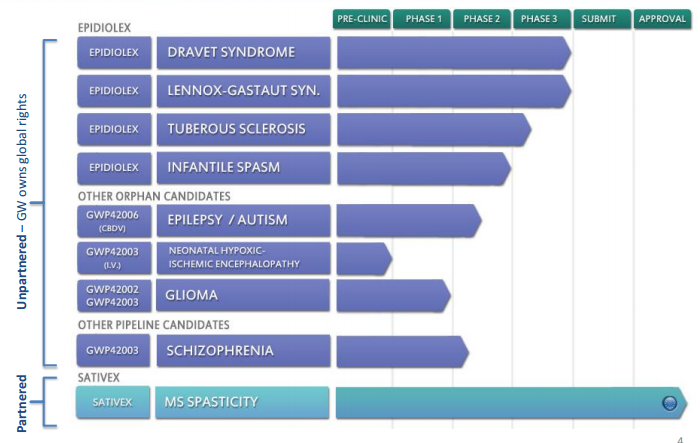Select the PHASE 1 header tab
This screenshot has height=443, width=700.
pos(422,19)
